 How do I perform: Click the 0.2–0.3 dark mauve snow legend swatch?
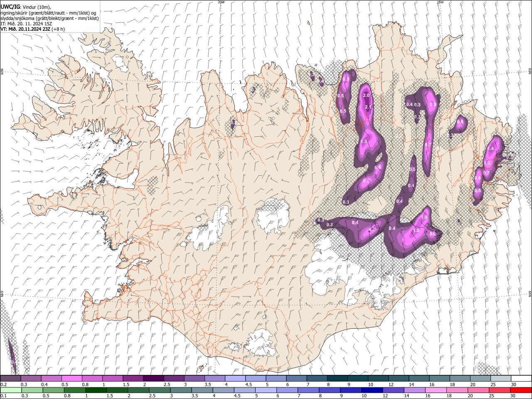(11, 378)
